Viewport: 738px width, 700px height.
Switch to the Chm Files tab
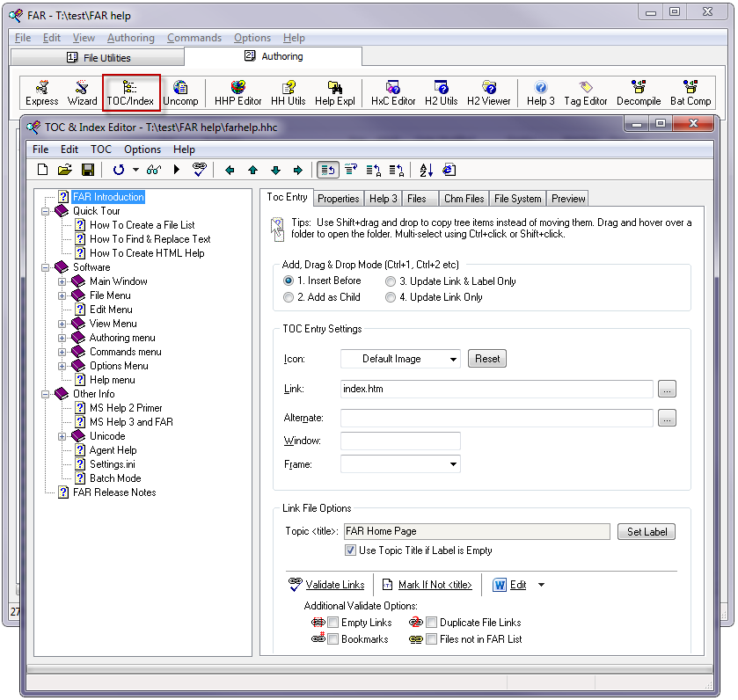(464, 199)
